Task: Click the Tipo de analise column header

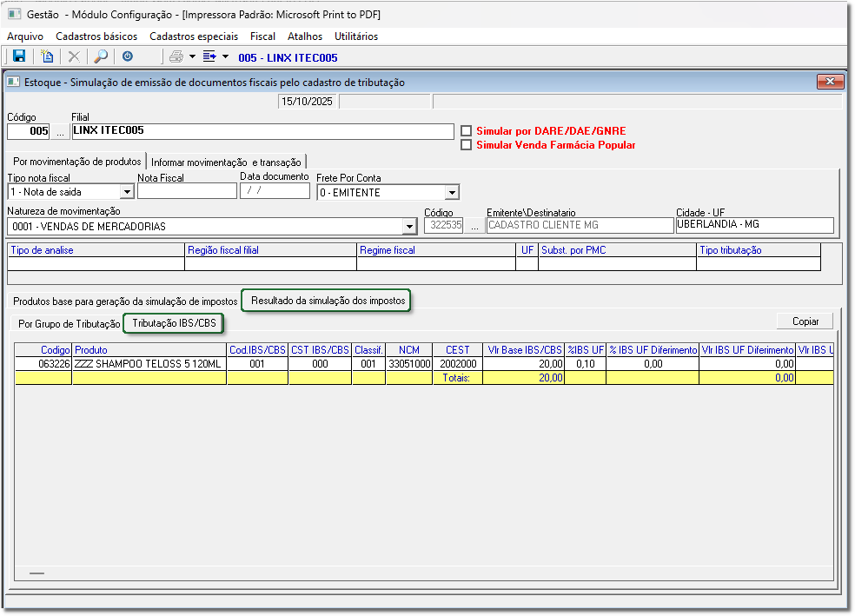Action: pos(96,250)
